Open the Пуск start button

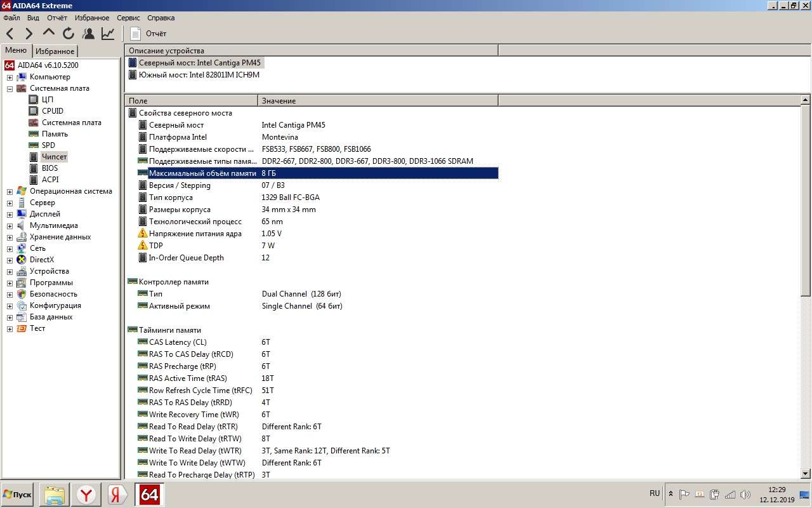[x=17, y=495]
